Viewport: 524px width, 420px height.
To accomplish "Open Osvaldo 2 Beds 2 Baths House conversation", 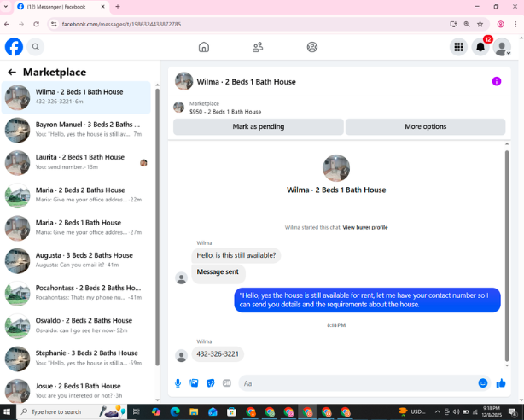I will pyautogui.click(x=76, y=326).
